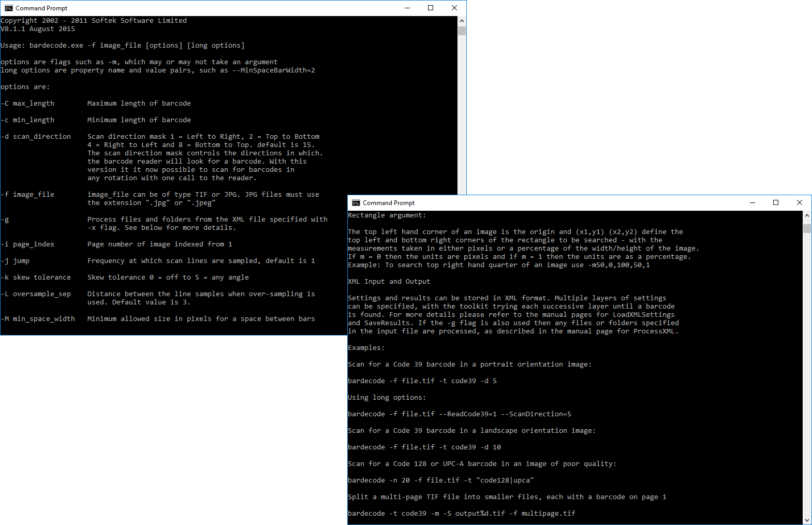Image resolution: width=812 pixels, height=525 pixels.
Task: Click 'Scan for a Code 128 or UPC-A barcode' line
Action: click(482, 464)
